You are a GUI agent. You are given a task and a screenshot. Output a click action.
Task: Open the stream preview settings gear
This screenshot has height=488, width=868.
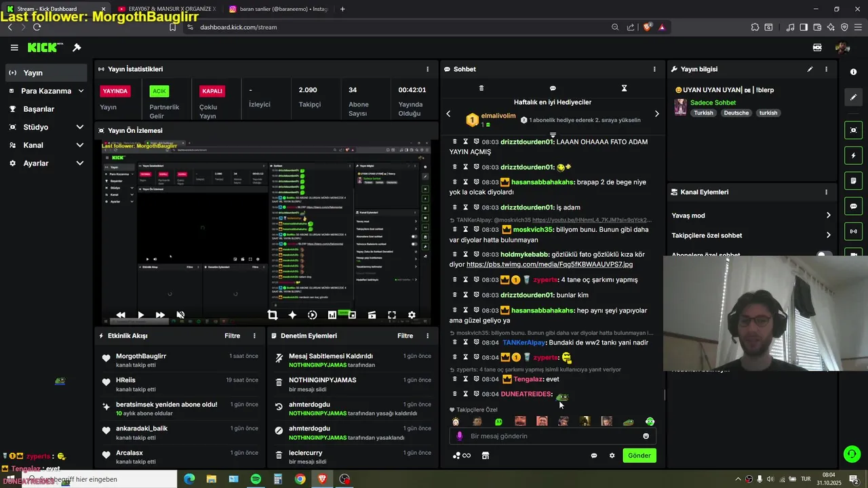pos(412,314)
